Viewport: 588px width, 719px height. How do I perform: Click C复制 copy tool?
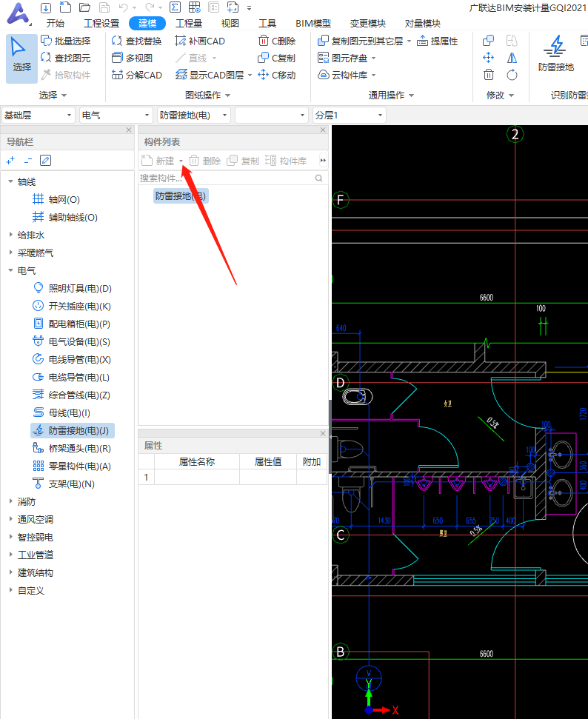(x=276, y=58)
